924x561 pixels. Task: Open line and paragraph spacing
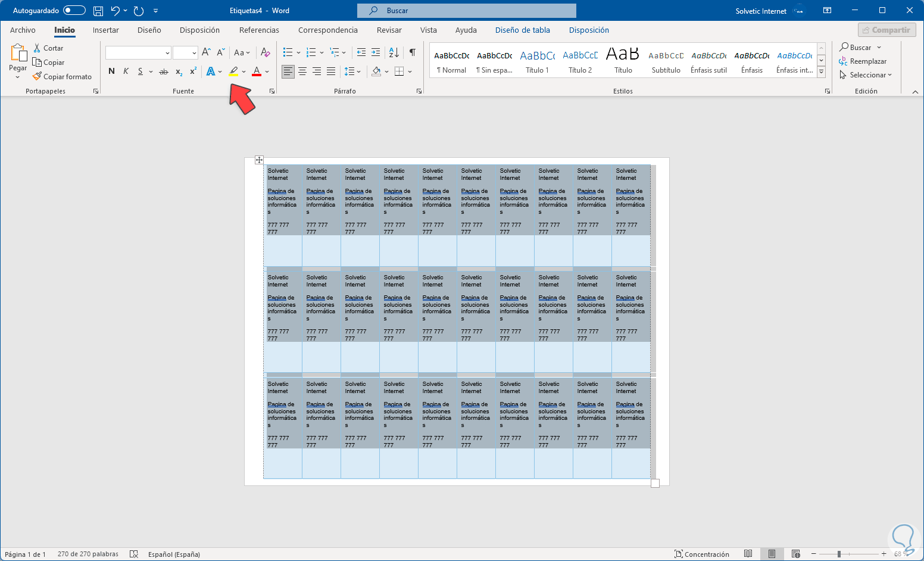pos(349,71)
